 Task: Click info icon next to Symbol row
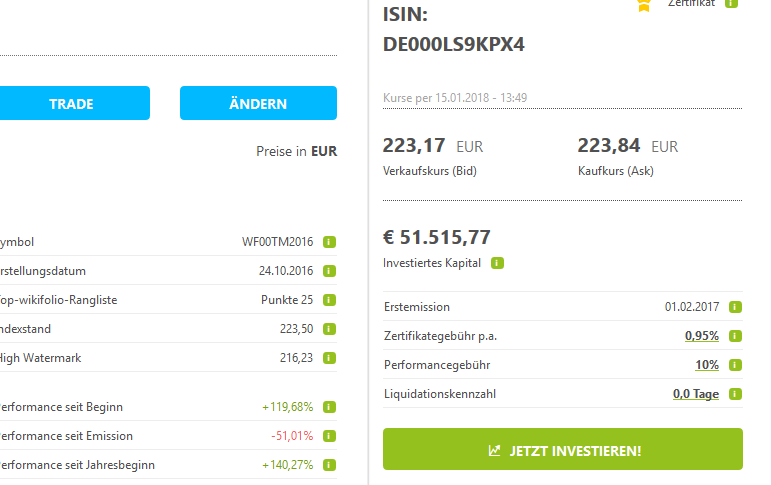click(x=329, y=242)
